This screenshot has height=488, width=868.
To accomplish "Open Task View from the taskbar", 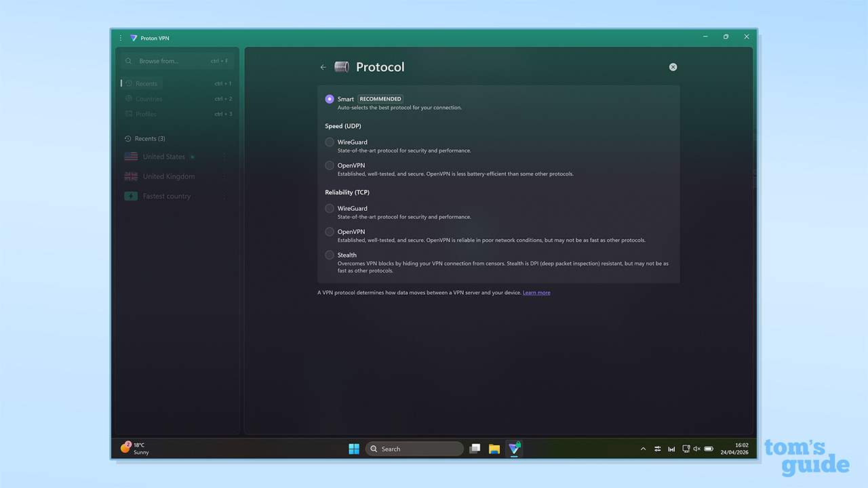I will point(475,449).
